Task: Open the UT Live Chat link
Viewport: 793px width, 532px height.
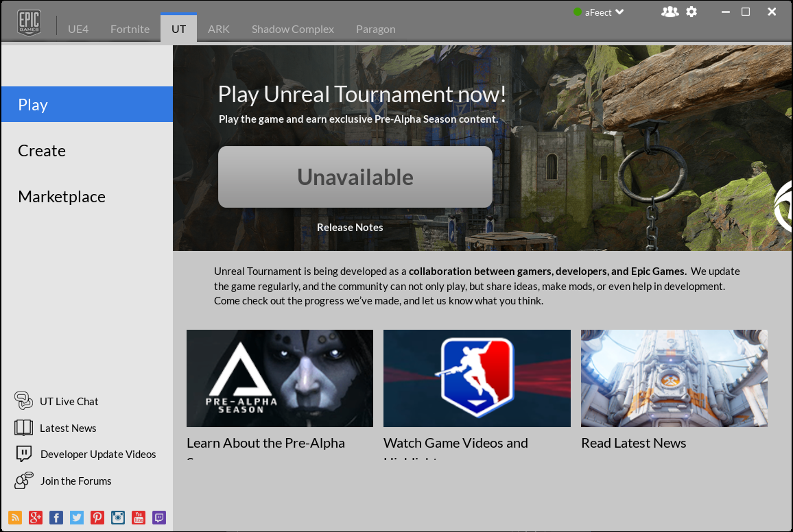Action: tap(69, 401)
